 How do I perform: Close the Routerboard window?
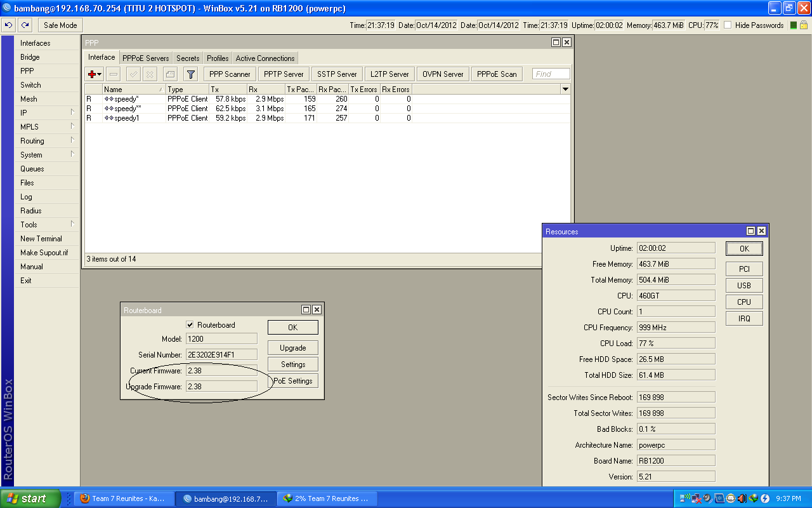(x=317, y=310)
